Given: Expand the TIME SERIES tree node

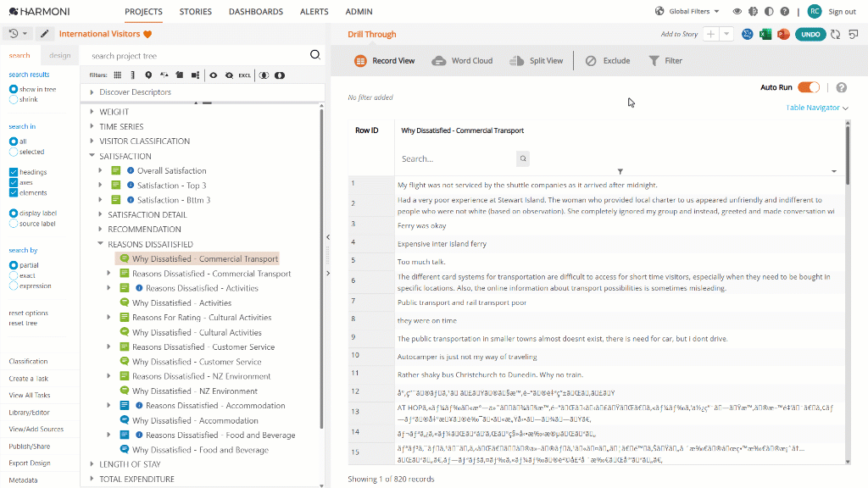Looking at the screenshot, I should (x=92, y=127).
